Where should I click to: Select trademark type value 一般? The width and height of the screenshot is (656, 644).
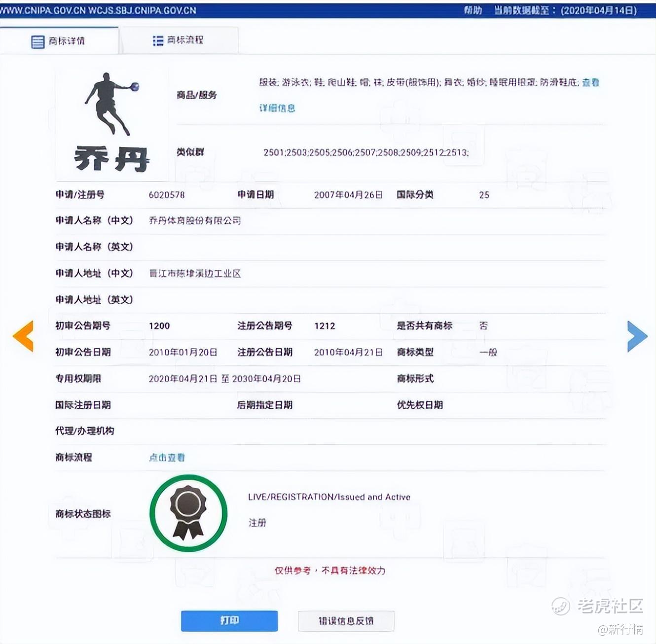488,352
